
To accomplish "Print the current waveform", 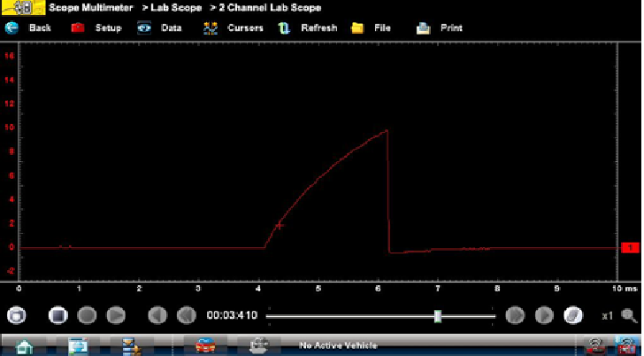I will click(x=441, y=27).
